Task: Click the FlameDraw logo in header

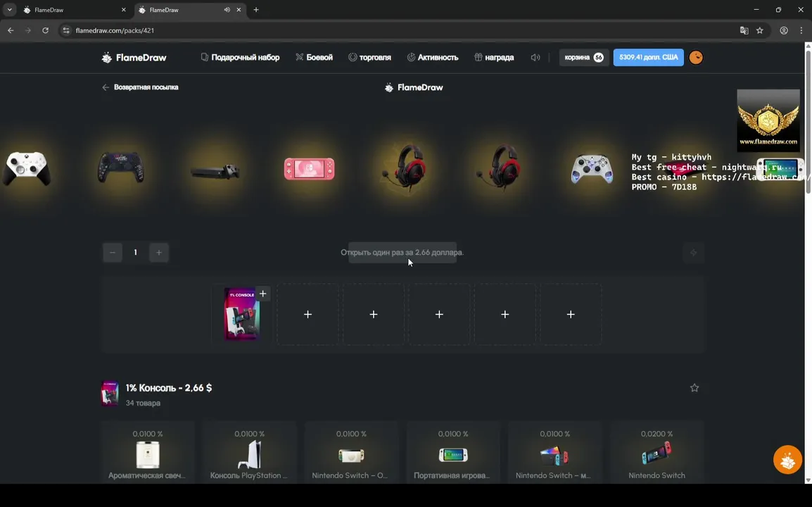Action: [134, 58]
